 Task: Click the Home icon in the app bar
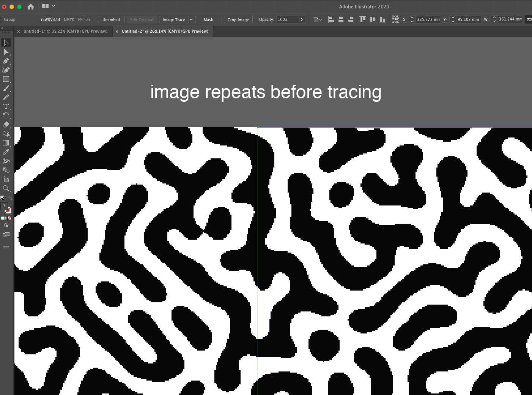pyautogui.click(x=30, y=6)
